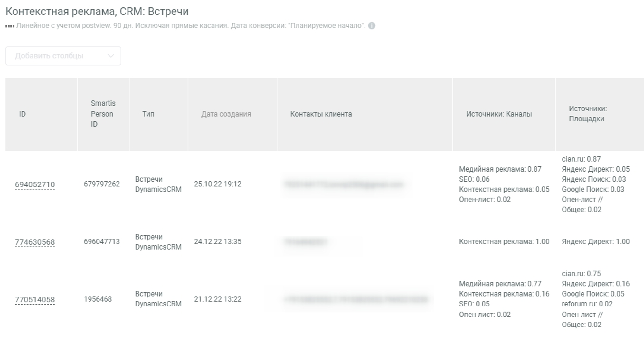This screenshot has width=644, height=339.
Task: Open meeting record ID 770514058
Action: pyautogui.click(x=35, y=300)
